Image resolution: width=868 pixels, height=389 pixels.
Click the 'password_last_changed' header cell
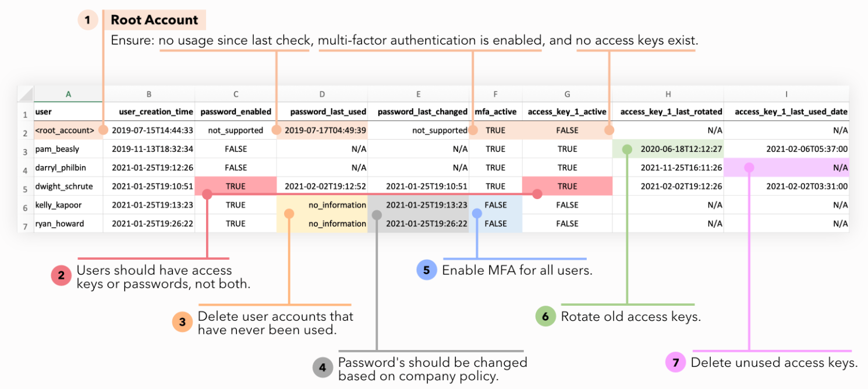coord(418,112)
